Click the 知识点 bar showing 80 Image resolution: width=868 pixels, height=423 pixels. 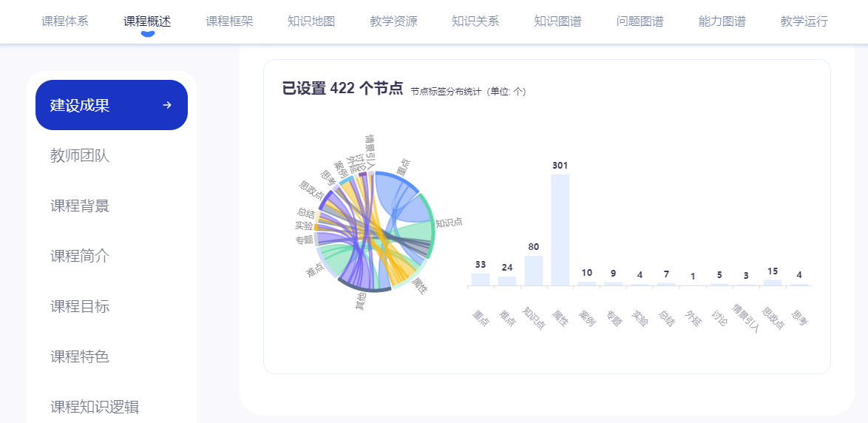click(x=533, y=271)
